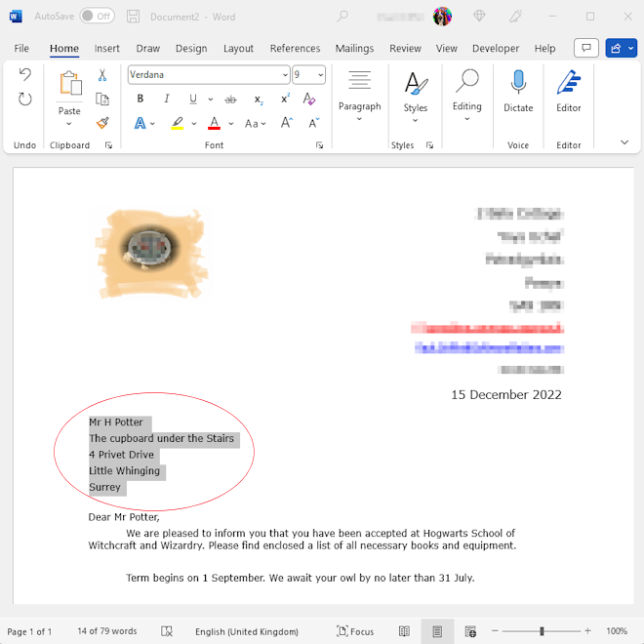Decrease font size button
This screenshot has width=644, height=644.
(314, 123)
